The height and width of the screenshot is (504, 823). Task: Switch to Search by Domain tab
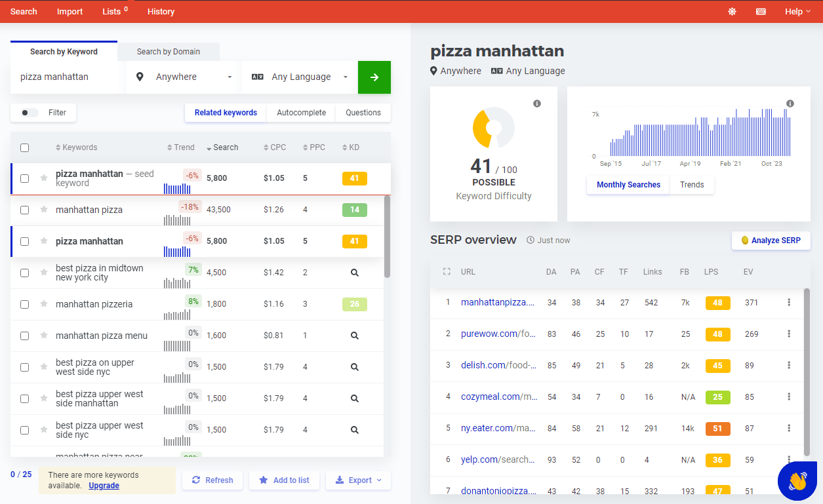click(x=169, y=52)
